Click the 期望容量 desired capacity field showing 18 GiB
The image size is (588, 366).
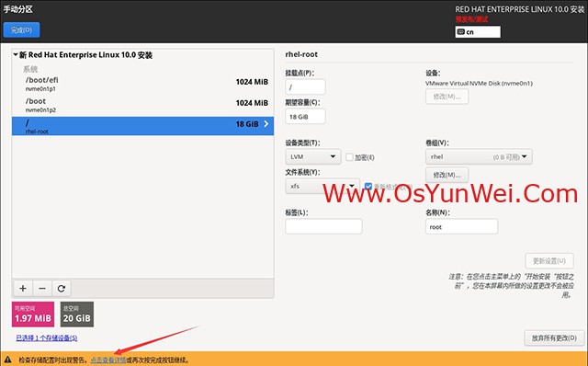pyautogui.click(x=305, y=117)
